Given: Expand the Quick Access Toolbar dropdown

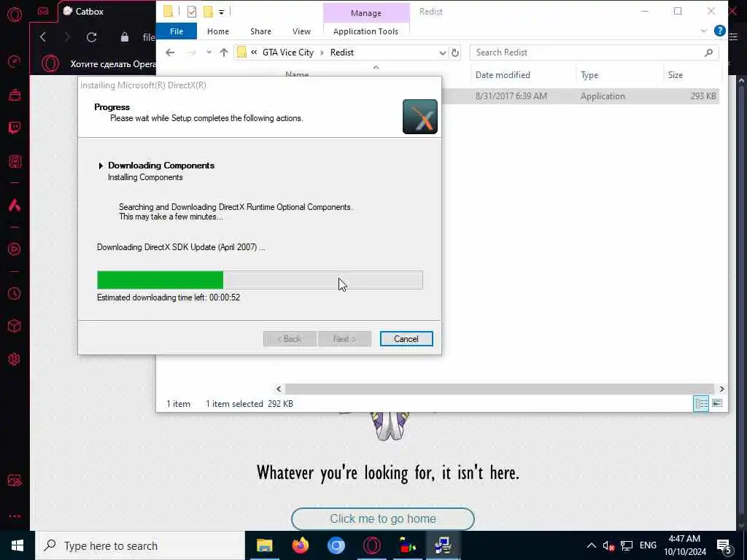Looking at the screenshot, I should (222, 12).
